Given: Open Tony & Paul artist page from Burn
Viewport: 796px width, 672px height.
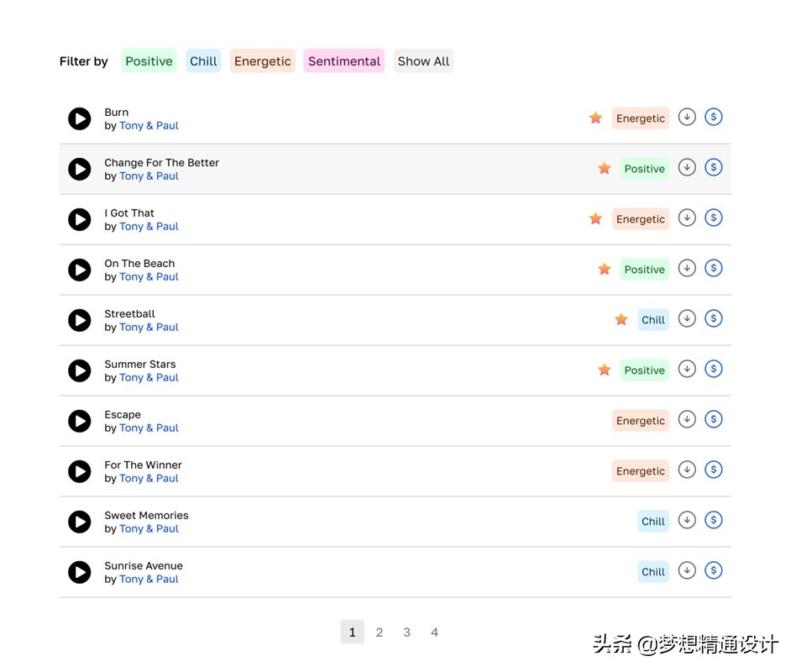Looking at the screenshot, I should [x=149, y=125].
